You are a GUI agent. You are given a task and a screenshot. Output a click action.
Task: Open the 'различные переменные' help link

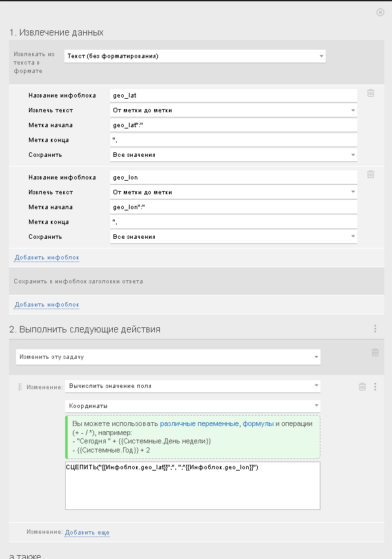(x=199, y=423)
